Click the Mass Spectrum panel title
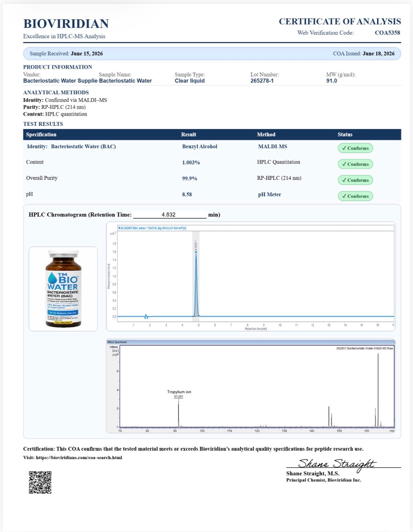This screenshot has height=532, width=413. (117, 342)
